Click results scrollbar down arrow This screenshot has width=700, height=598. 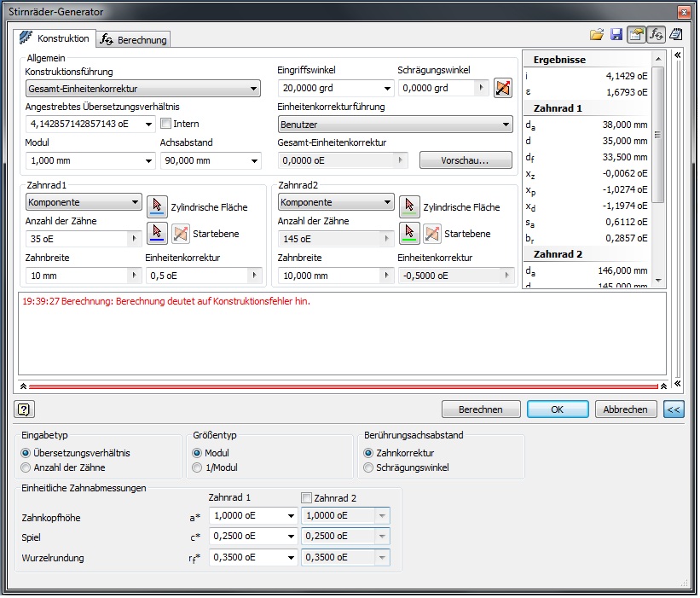coord(660,282)
